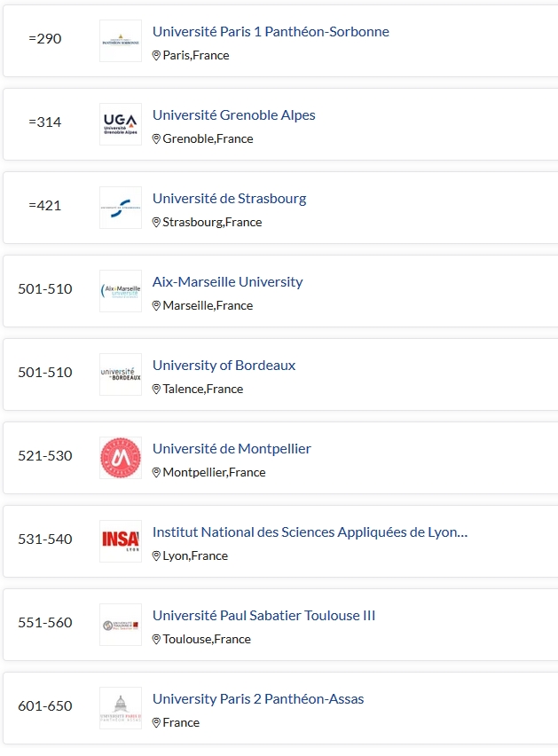Image resolution: width=558 pixels, height=756 pixels.
Task: Open the Panthéon-Assas dome logo
Action: [x=121, y=708]
